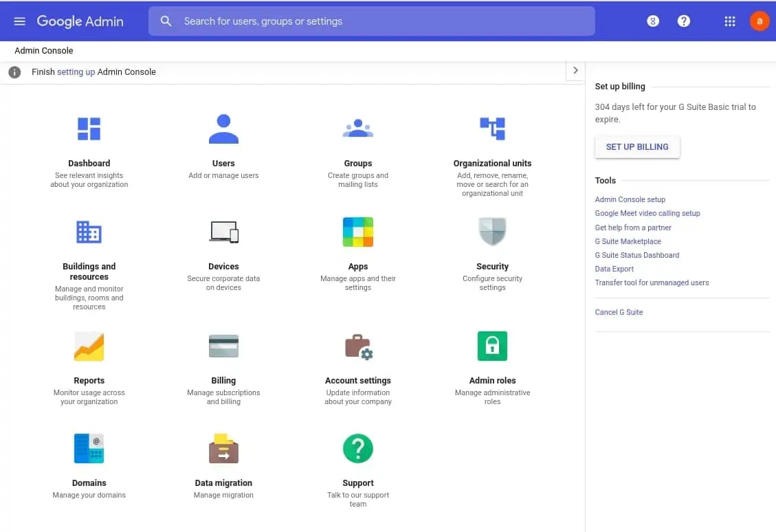776x532 pixels.
Task: Click the 'Account settings' title text
Action: (x=358, y=381)
